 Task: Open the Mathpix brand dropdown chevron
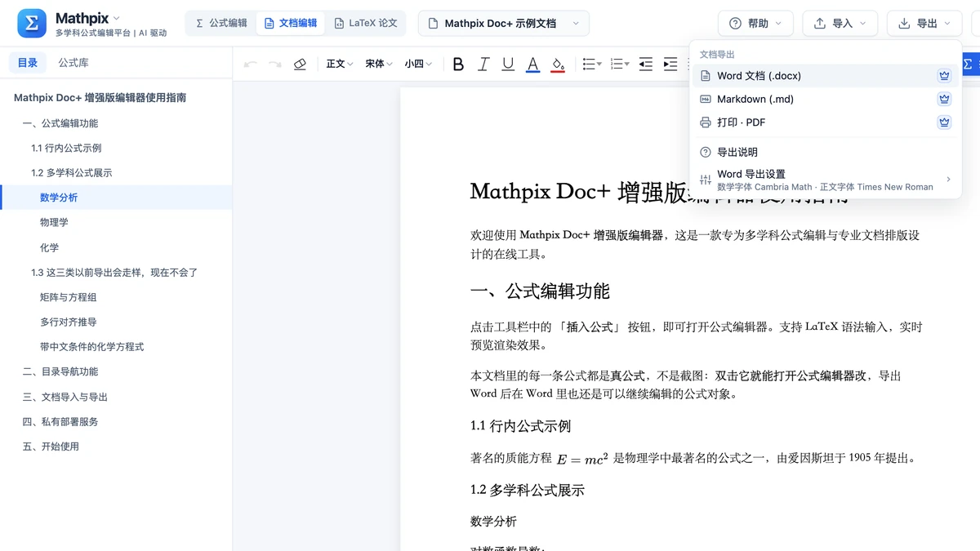click(116, 18)
